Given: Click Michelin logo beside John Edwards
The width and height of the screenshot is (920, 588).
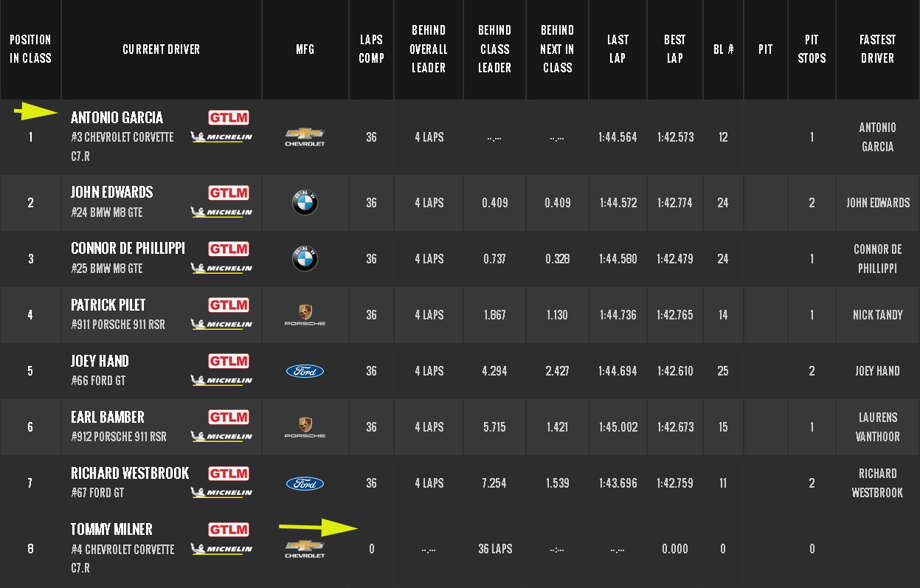Looking at the screenshot, I should [221, 212].
